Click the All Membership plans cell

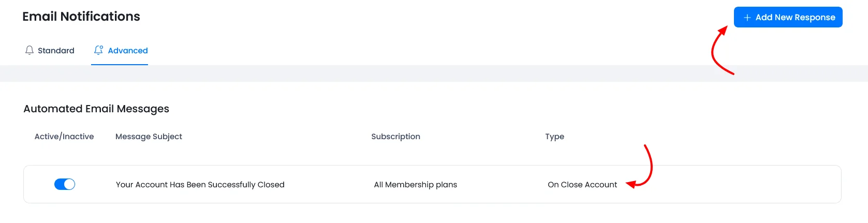(415, 185)
